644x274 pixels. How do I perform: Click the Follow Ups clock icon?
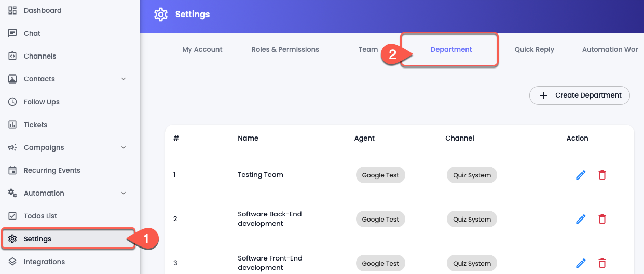[x=13, y=102]
